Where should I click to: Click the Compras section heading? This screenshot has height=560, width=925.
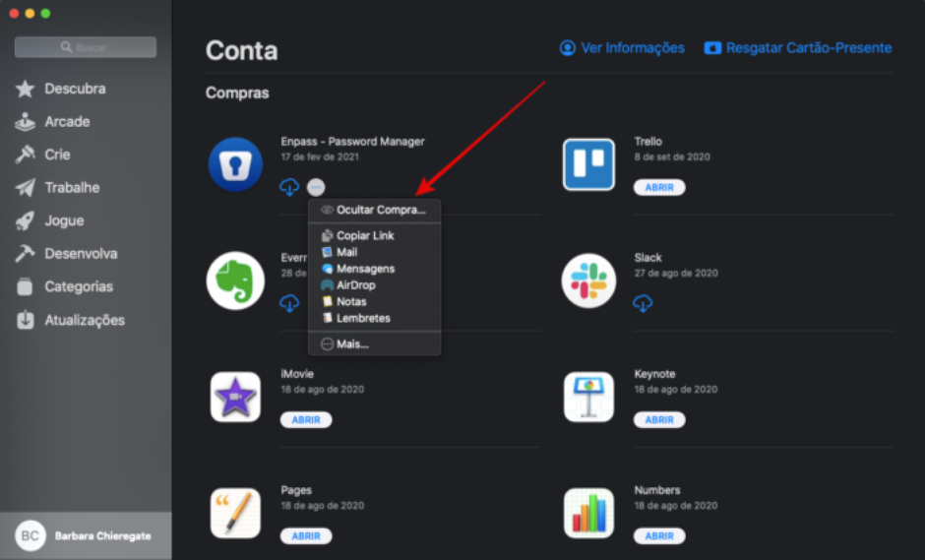tap(237, 93)
